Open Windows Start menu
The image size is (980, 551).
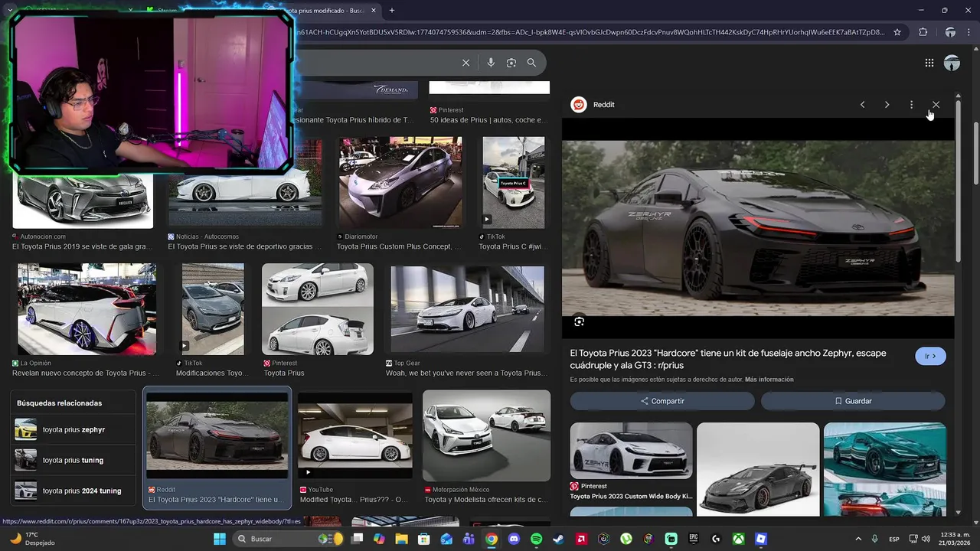point(220,539)
